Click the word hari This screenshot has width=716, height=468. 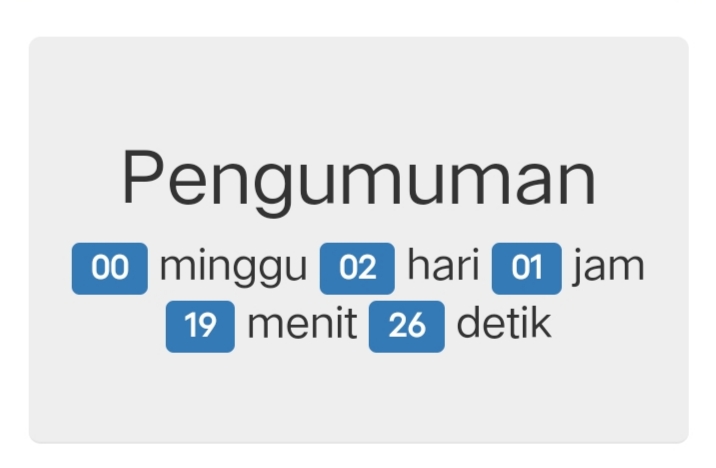[443, 266]
